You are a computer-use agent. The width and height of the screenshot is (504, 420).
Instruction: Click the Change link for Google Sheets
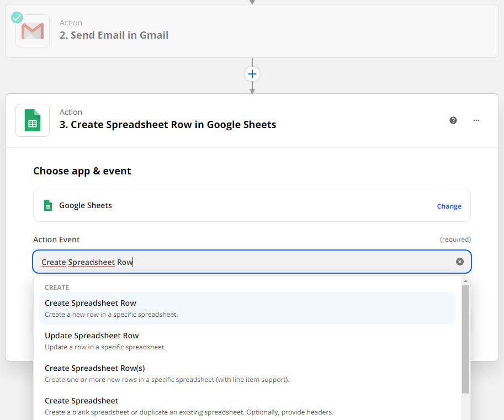click(x=449, y=206)
